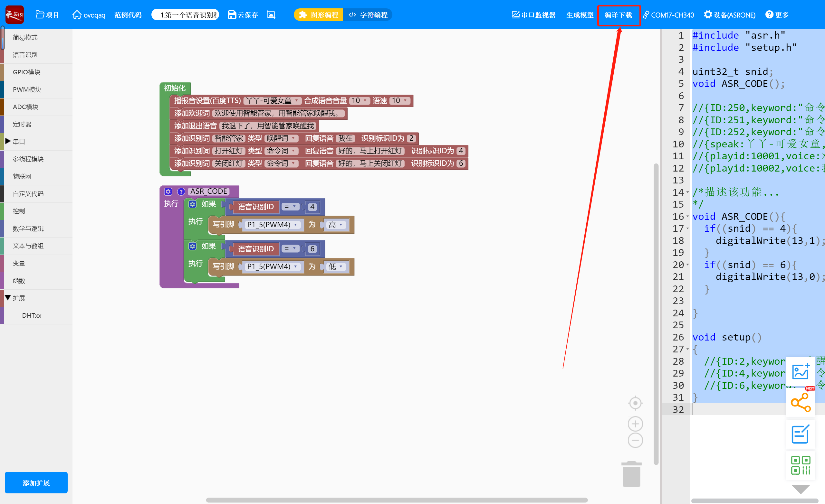Switch to 图形编程 mode
The width and height of the screenshot is (825, 504).
coord(318,15)
